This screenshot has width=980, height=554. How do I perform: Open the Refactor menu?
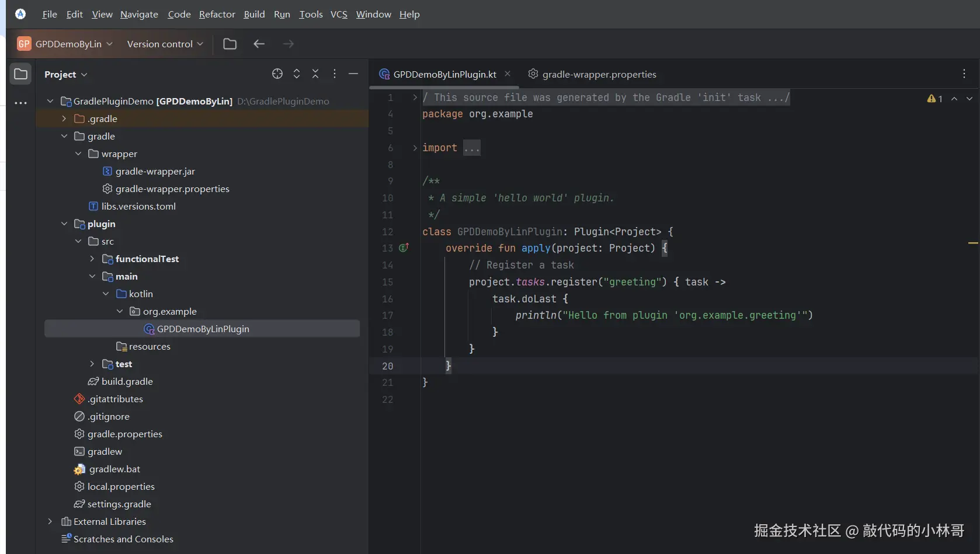click(x=217, y=14)
